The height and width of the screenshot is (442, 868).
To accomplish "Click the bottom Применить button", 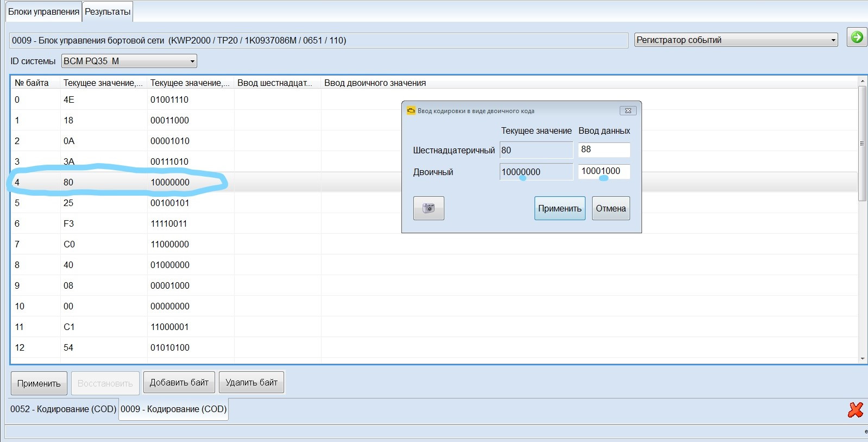I will (39, 383).
